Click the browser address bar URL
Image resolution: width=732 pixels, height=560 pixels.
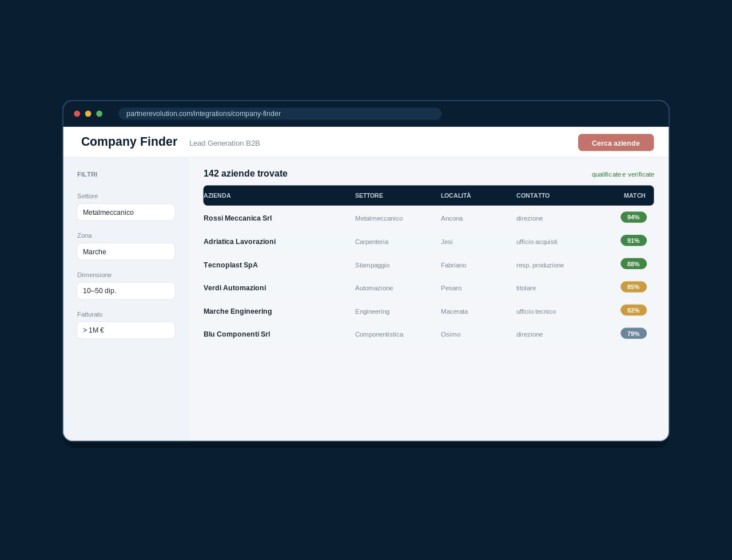[x=280, y=114]
